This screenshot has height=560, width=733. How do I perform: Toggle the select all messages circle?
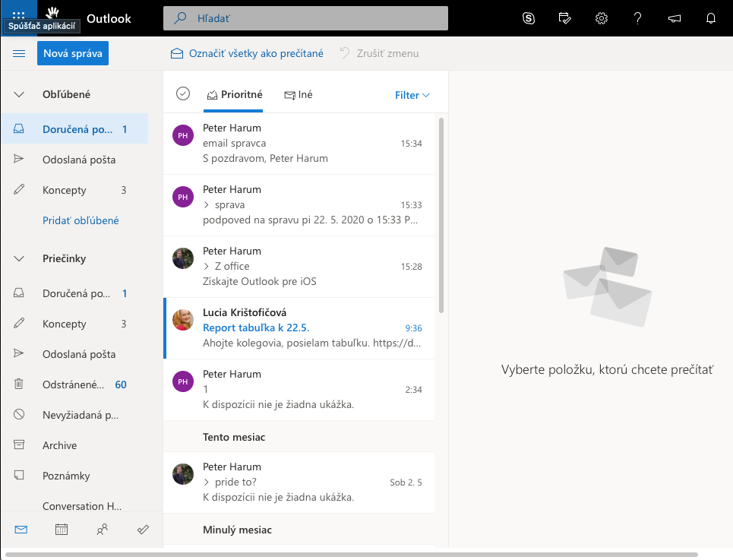point(182,93)
